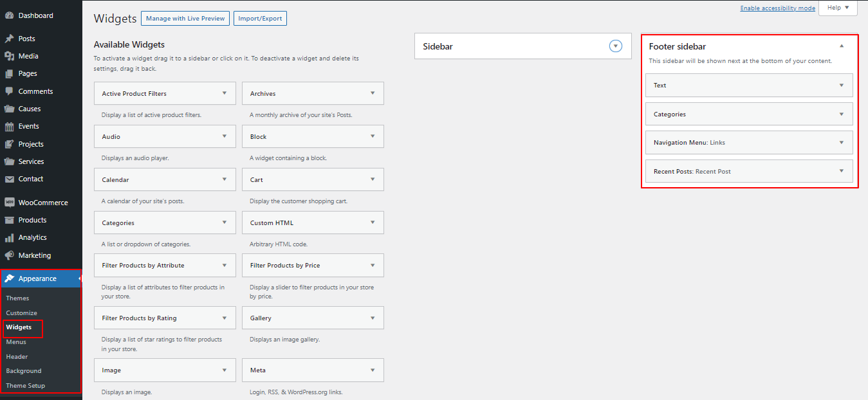Open the Archives available widget dropdown
This screenshot has height=400, width=868.
click(373, 93)
